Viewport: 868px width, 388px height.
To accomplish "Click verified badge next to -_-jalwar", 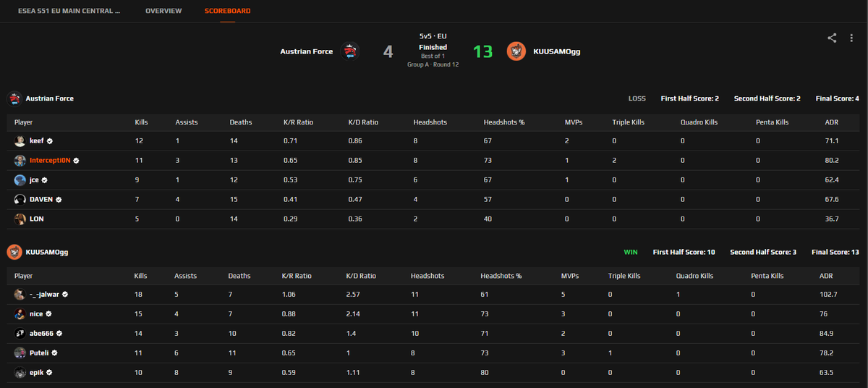I will pyautogui.click(x=65, y=295).
